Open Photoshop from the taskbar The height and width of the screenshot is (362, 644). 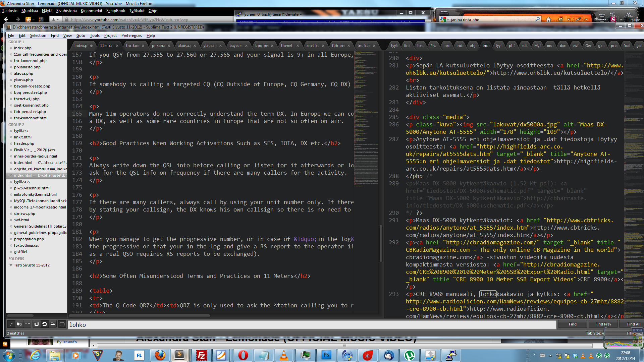tap(326, 355)
